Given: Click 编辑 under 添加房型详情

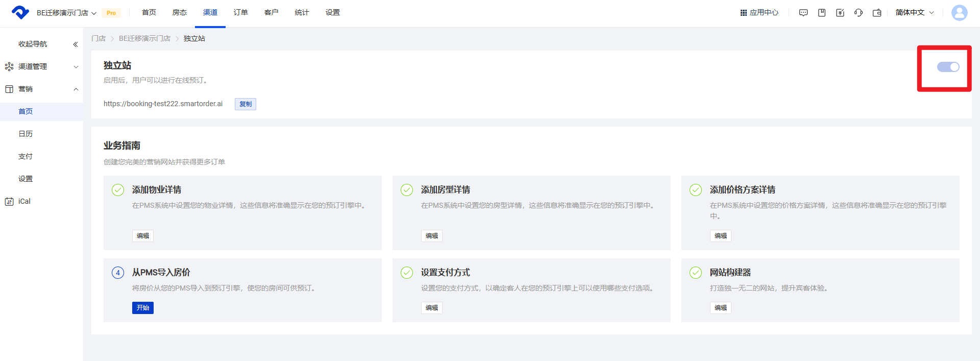Looking at the screenshot, I should (x=432, y=236).
